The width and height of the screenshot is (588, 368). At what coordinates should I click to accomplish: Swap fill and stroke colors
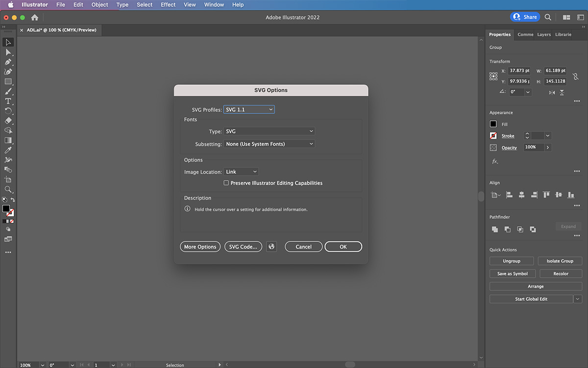click(x=13, y=200)
